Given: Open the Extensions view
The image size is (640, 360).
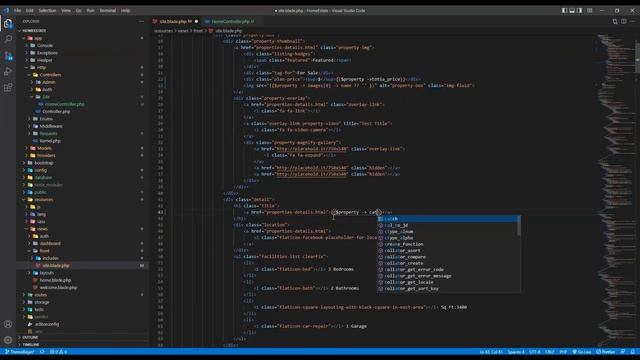Looking at the screenshot, I should click(8, 88).
